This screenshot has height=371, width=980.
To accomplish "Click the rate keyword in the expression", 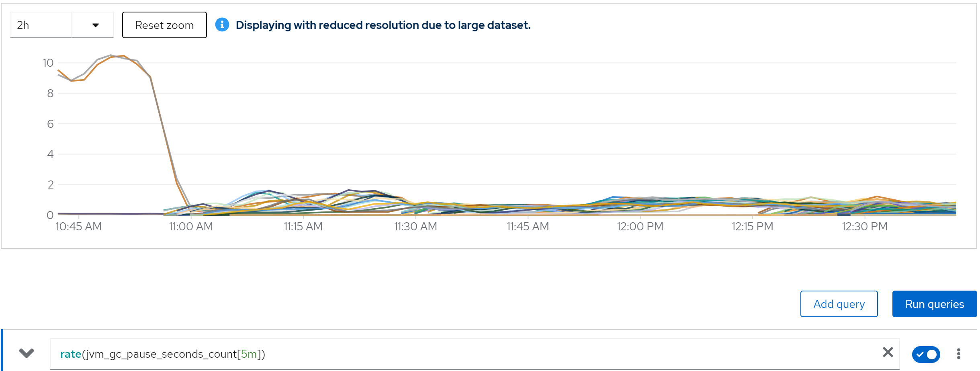I will (x=71, y=354).
